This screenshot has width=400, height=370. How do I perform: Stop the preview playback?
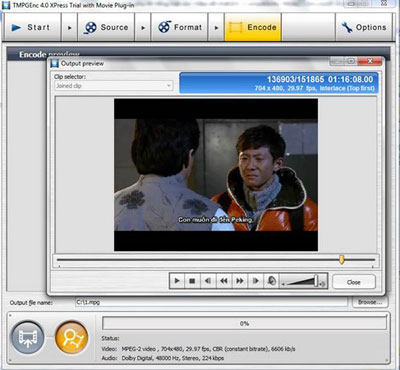(x=192, y=281)
